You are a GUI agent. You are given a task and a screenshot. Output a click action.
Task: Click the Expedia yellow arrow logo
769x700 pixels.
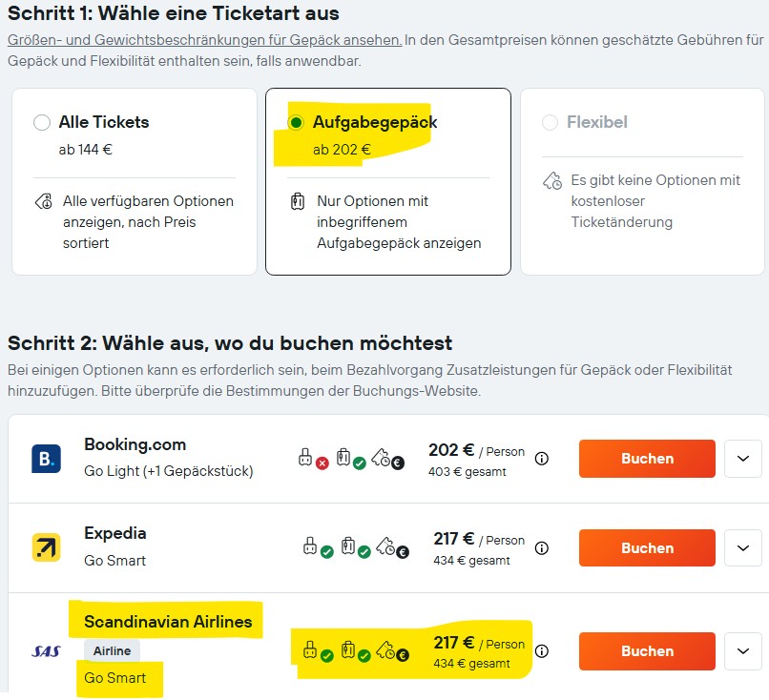tap(46, 547)
